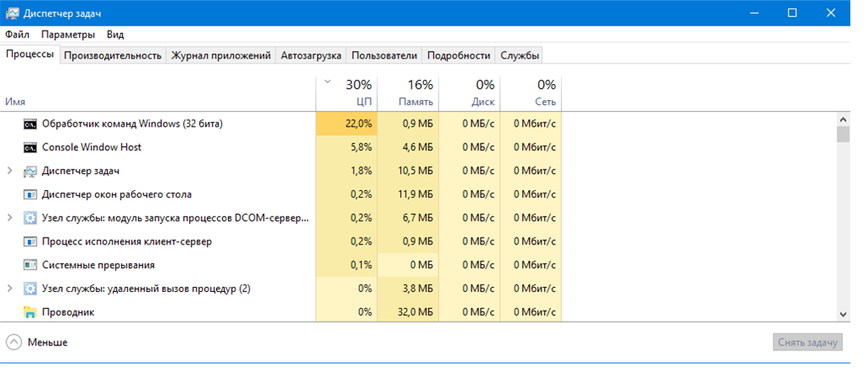Click the Проводник folder icon
This screenshot has height=387, width=868.
pos(30,312)
